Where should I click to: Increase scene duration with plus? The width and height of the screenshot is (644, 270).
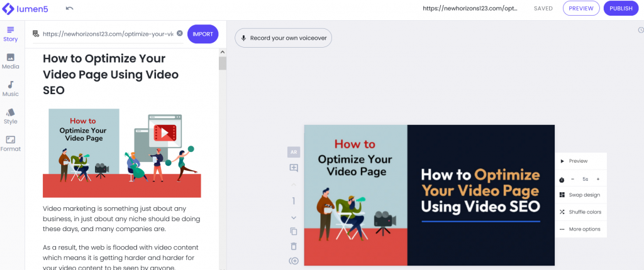[598, 180]
